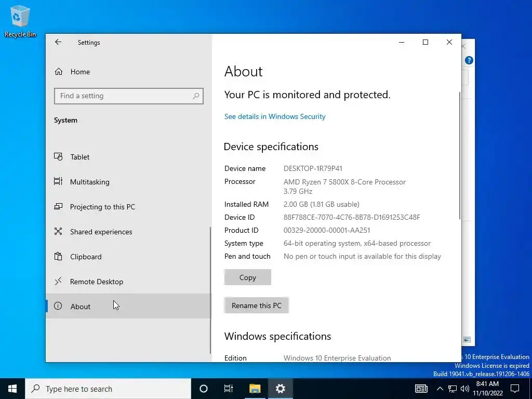Click the Windows 10 Enterprise Evaluation edition text
The image size is (532, 399).
[x=337, y=358]
